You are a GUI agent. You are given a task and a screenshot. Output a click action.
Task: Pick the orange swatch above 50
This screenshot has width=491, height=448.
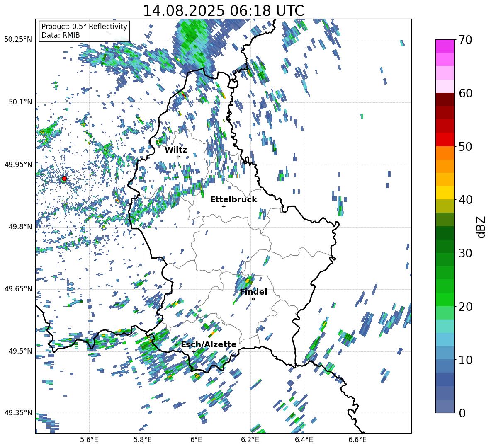(x=445, y=153)
